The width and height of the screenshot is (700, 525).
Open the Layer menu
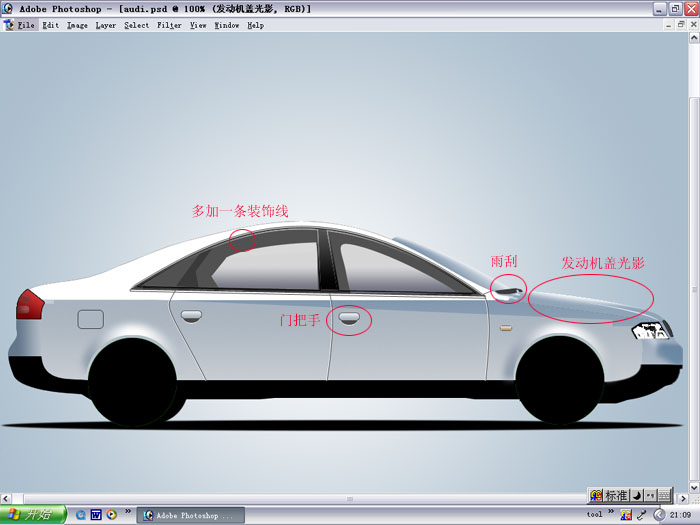coord(106,25)
